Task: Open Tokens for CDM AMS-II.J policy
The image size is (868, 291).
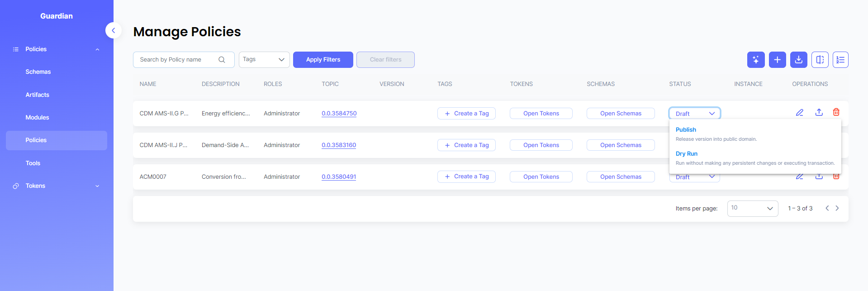Action: [541, 145]
